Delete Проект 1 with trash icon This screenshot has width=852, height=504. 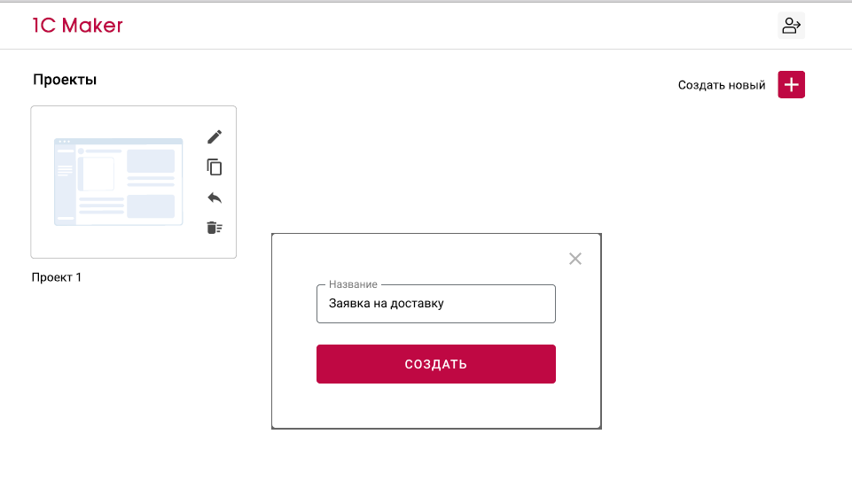214,228
